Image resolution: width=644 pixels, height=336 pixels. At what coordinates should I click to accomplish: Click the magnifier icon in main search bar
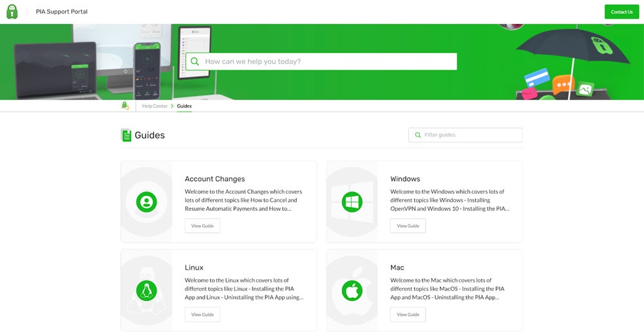click(x=194, y=61)
